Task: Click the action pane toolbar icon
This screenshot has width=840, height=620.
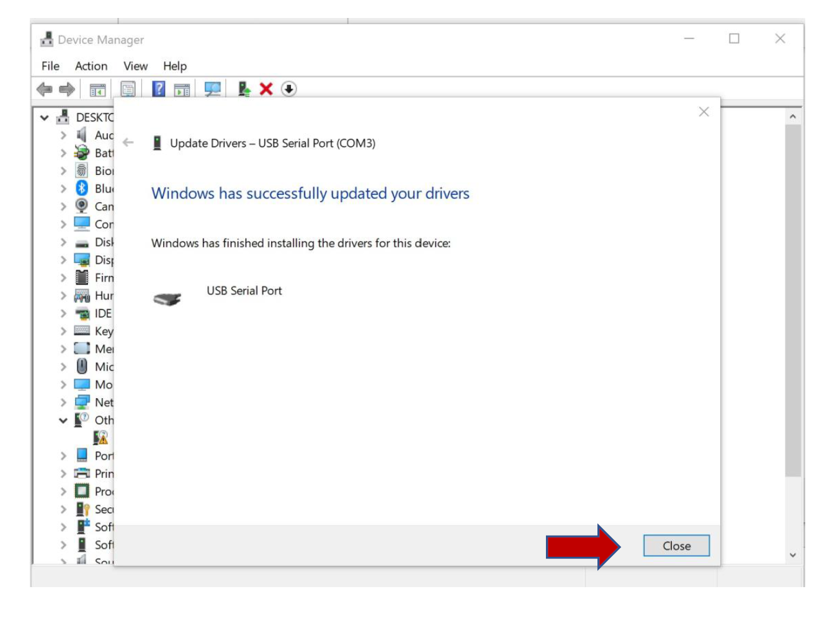Action: (x=182, y=90)
